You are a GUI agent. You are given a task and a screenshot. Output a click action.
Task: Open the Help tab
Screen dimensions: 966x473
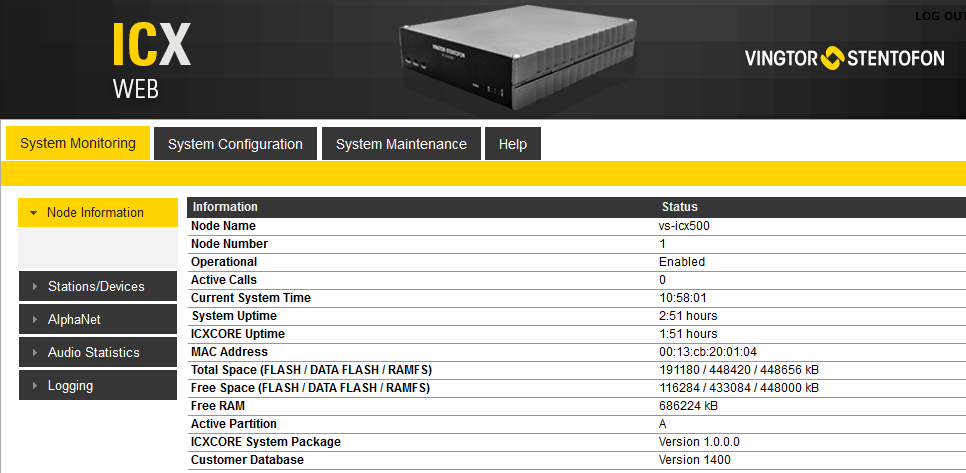(x=513, y=144)
